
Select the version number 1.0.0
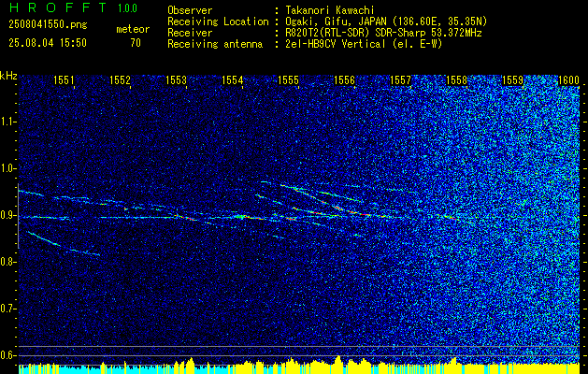click(127, 8)
